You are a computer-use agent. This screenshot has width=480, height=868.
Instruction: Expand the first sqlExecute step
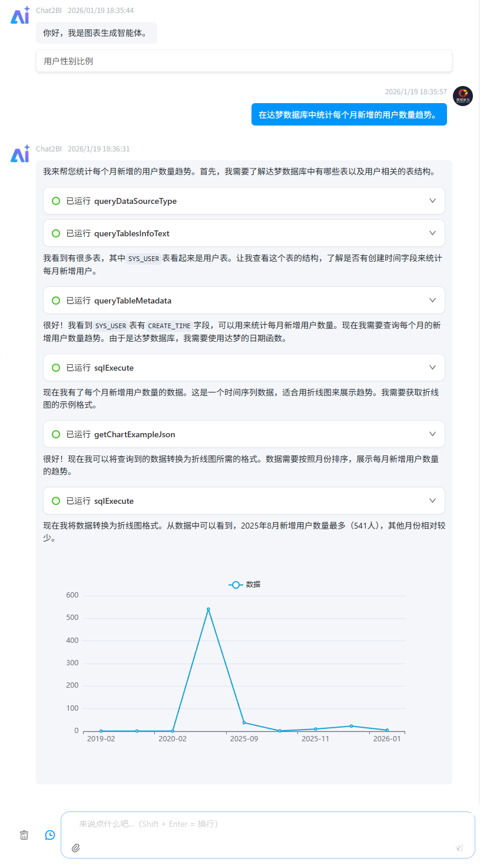point(432,368)
